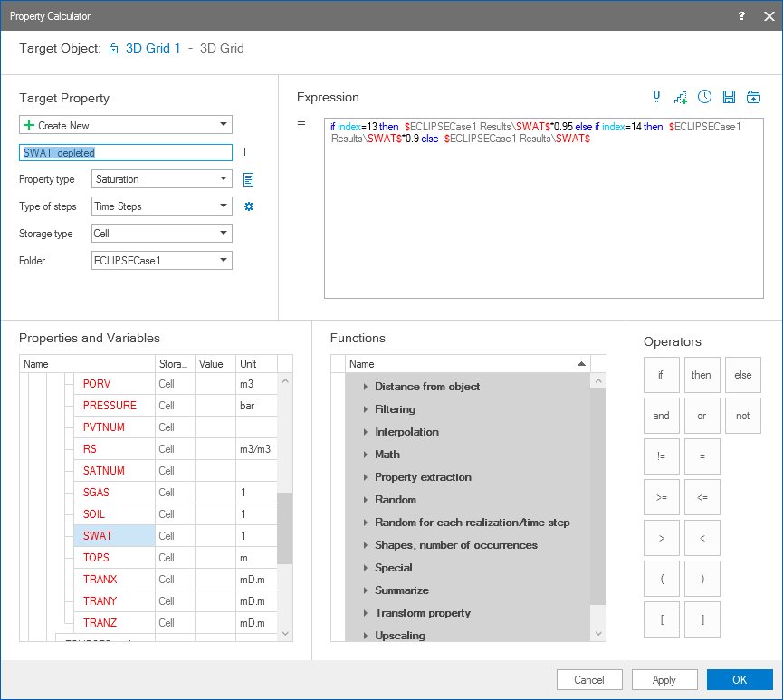783x700 pixels.
Task: Click the stair-step icon with green plus
Action: (x=681, y=97)
